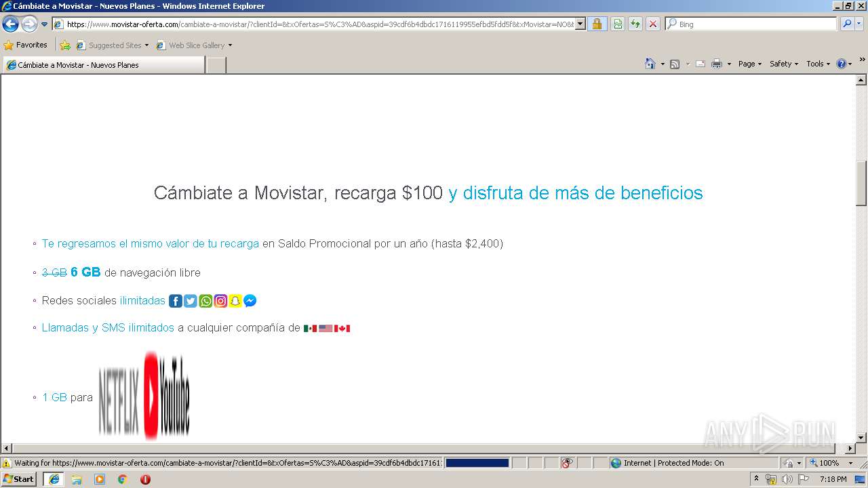Launch Chrome from the taskbar
This screenshot has width=868, height=488.
pos(123,479)
